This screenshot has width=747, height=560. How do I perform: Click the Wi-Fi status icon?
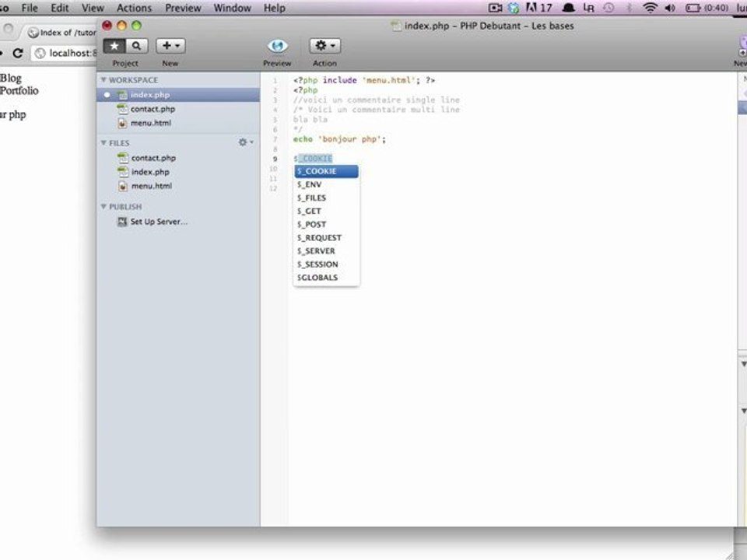pos(650,8)
